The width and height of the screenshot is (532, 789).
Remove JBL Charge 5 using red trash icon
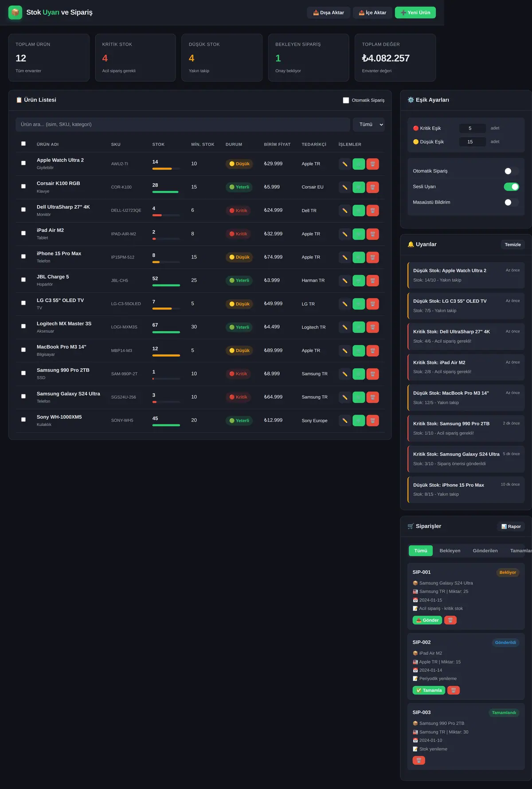373,281
